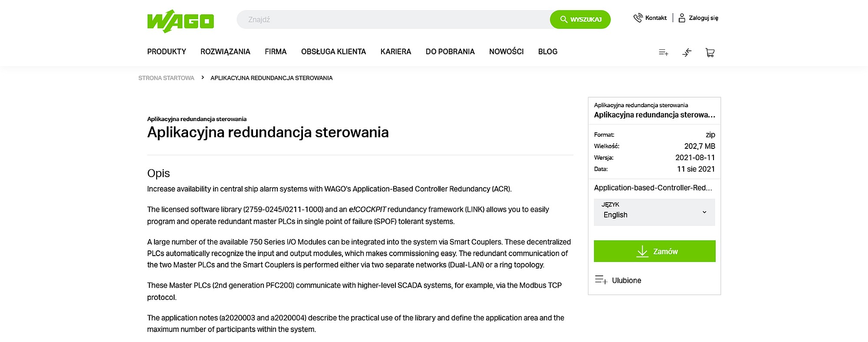Click the Data: label in the sidebar
This screenshot has height=342, width=868.
click(x=601, y=169)
